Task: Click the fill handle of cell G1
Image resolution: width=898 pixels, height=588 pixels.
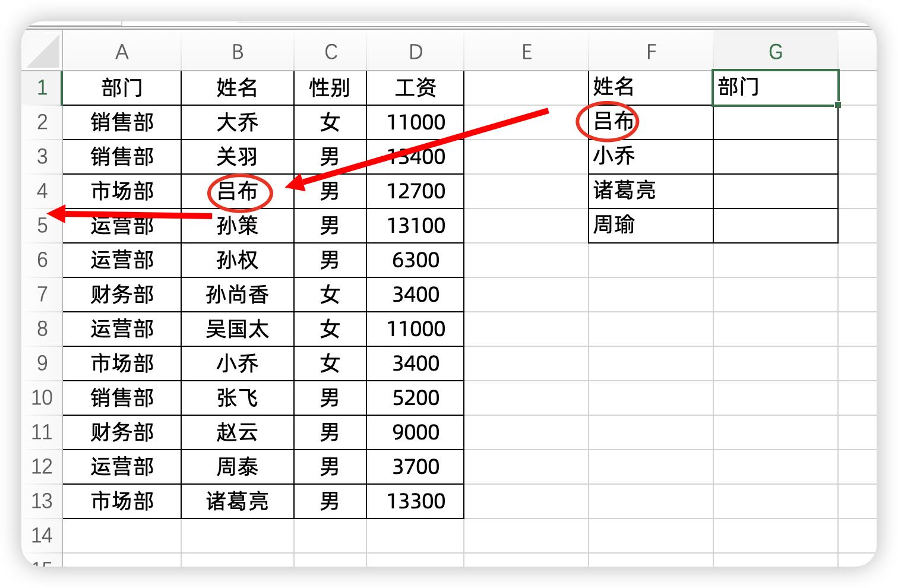Action: coord(837,105)
